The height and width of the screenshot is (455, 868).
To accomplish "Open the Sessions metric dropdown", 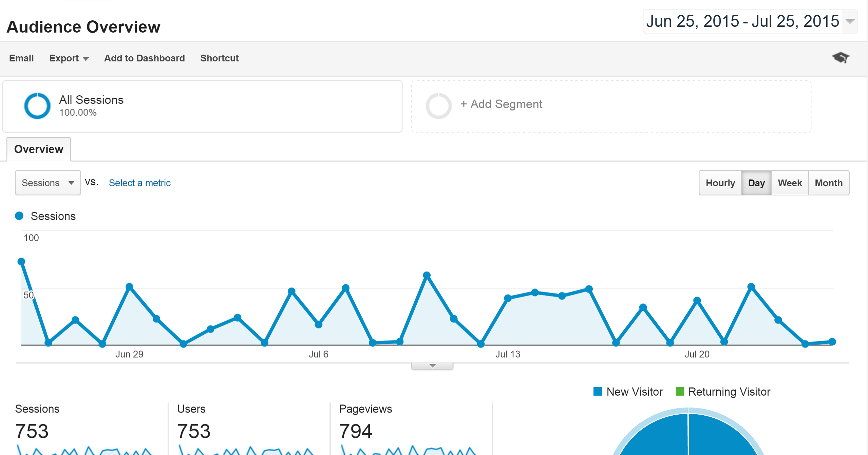I will 48,183.
